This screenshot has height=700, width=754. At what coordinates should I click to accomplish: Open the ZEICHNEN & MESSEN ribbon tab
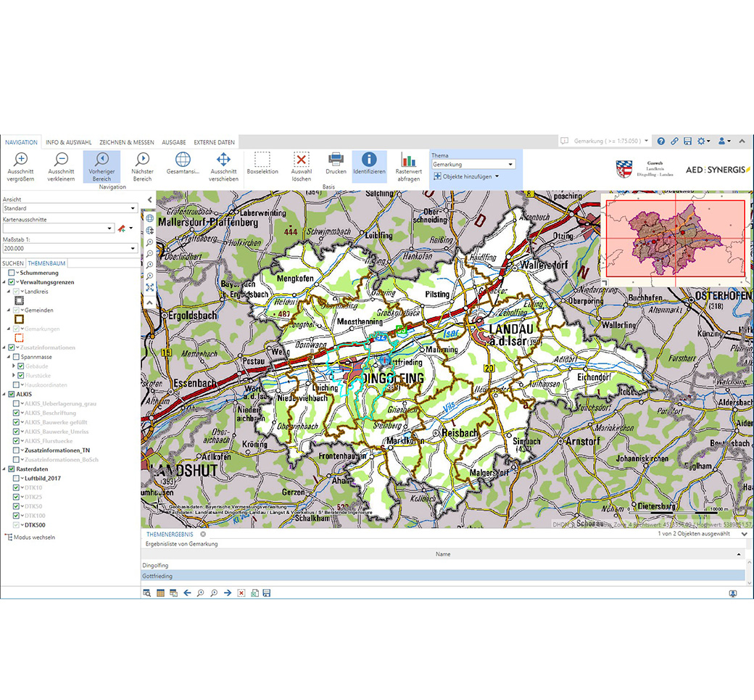click(127, 142)
